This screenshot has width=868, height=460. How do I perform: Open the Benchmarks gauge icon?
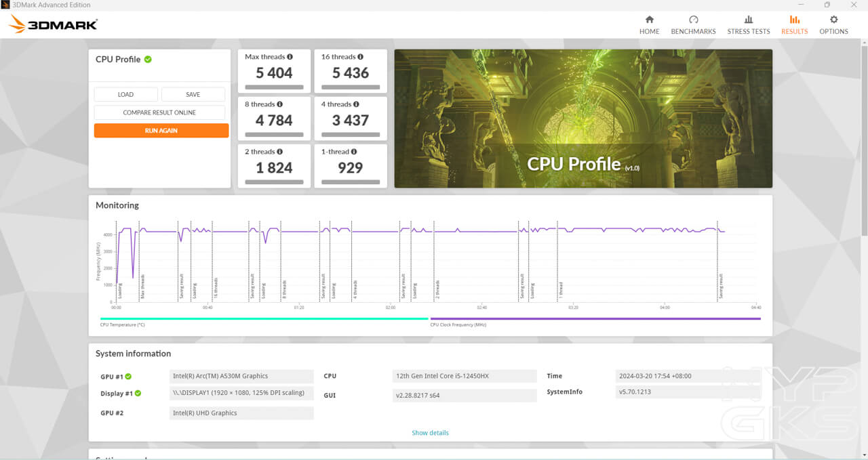coord(693,20)
